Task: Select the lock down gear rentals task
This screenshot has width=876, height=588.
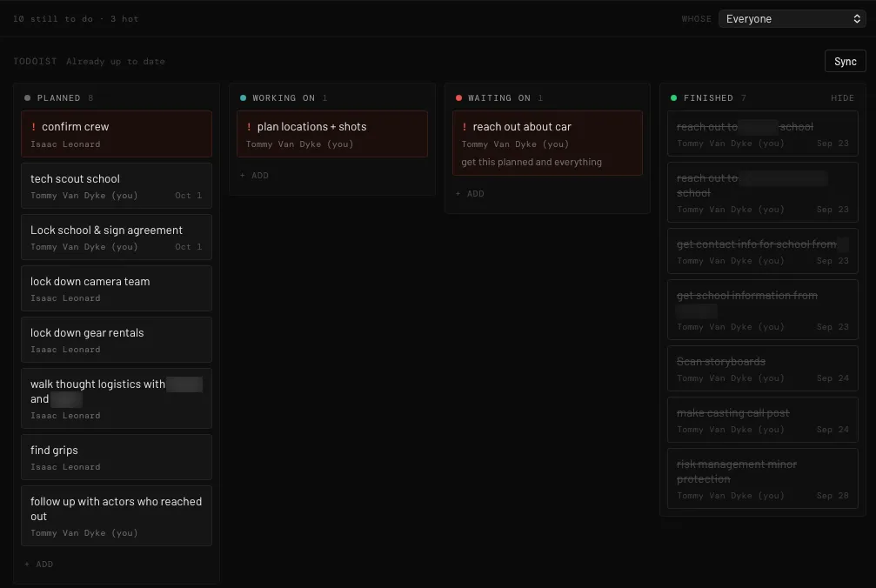Action: click(117, 340)
